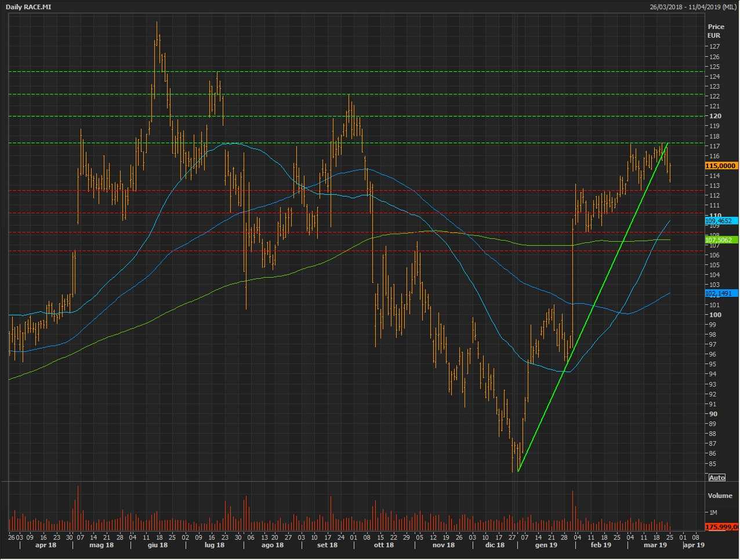Click the Auto scale button
The image size is (740, 560).
click(x=717, y=478)
